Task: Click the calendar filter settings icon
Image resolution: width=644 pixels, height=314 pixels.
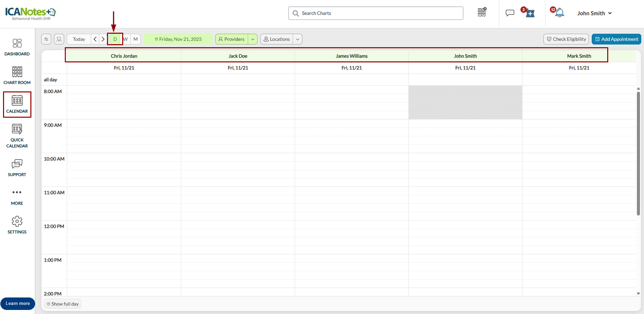Action: coord(46,39)
